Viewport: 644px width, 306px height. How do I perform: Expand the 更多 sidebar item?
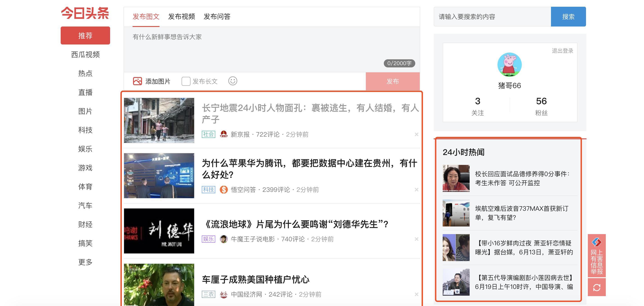click(85, 262)
